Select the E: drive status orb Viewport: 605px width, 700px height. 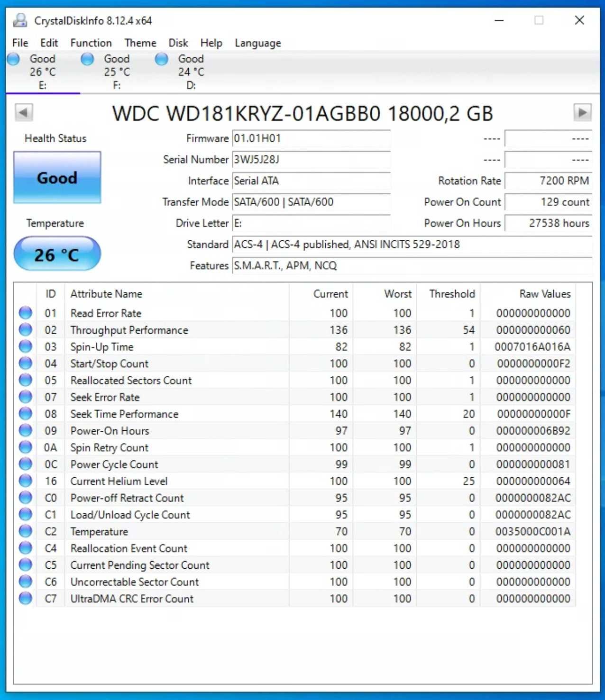[13, 59]
